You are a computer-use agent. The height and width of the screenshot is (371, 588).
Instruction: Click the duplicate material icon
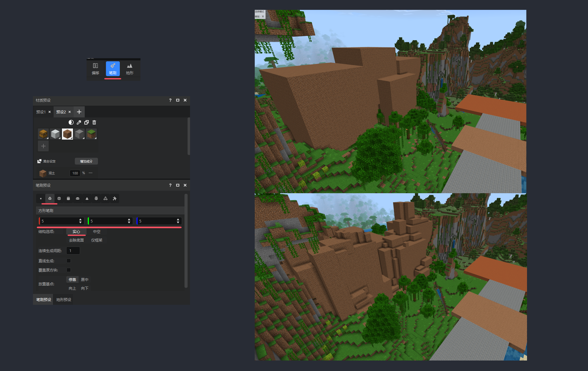coord(87,122)
